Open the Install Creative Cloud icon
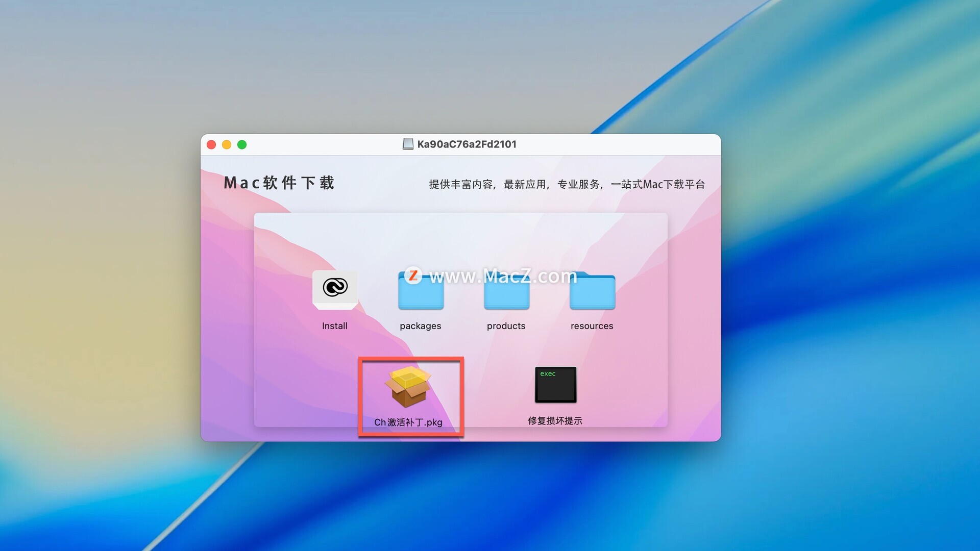This screenshot has width=980, height=551. click(x=335, y=290)
